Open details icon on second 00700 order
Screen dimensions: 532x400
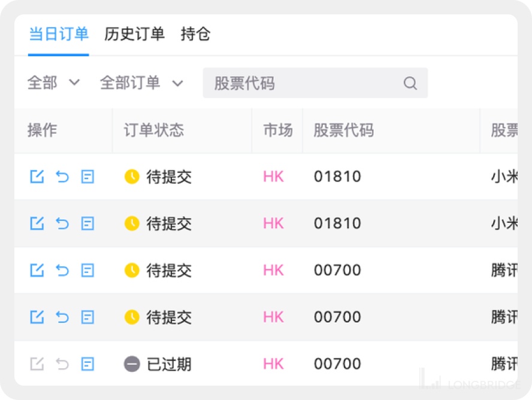click(87, 317)
